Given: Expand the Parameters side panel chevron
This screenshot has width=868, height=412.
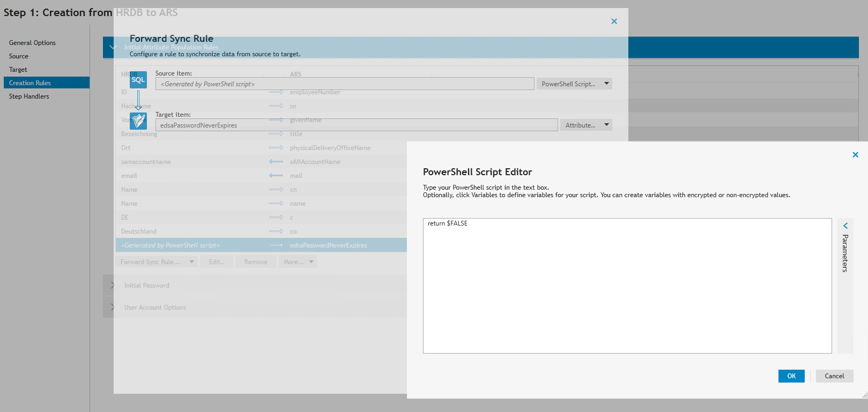Looking at the screenshot, I should pyautogui.click(x=845, y=226).
